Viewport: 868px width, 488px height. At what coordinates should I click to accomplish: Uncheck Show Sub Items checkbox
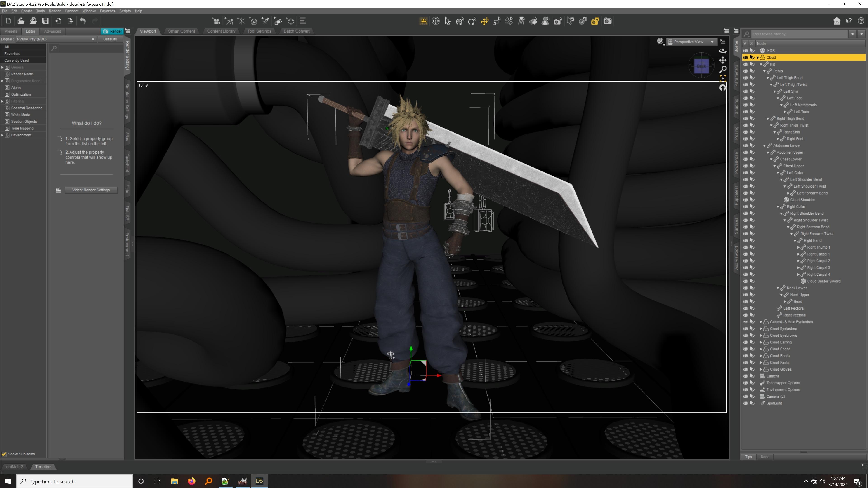coord(4,454)
